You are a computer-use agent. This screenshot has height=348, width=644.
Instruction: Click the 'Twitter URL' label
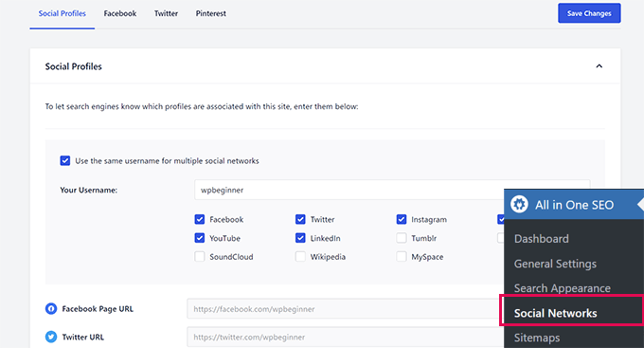pyautogui.click(x=83, y=337)
